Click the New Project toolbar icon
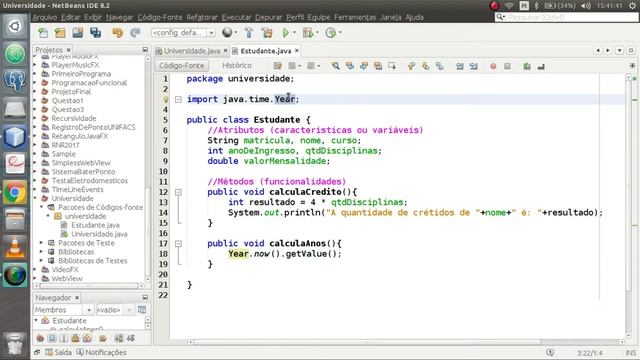640x360 pixels. tap(60, 33)
